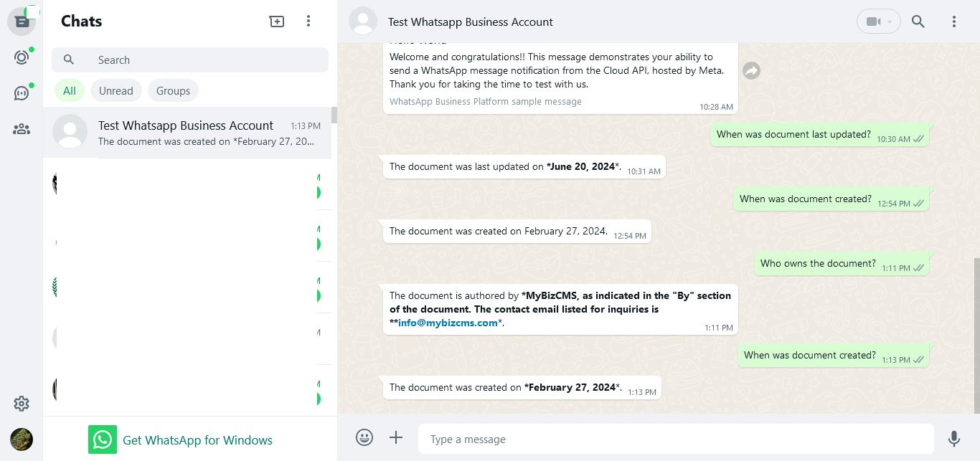Click the chat list Search field

tap(201, 60)
